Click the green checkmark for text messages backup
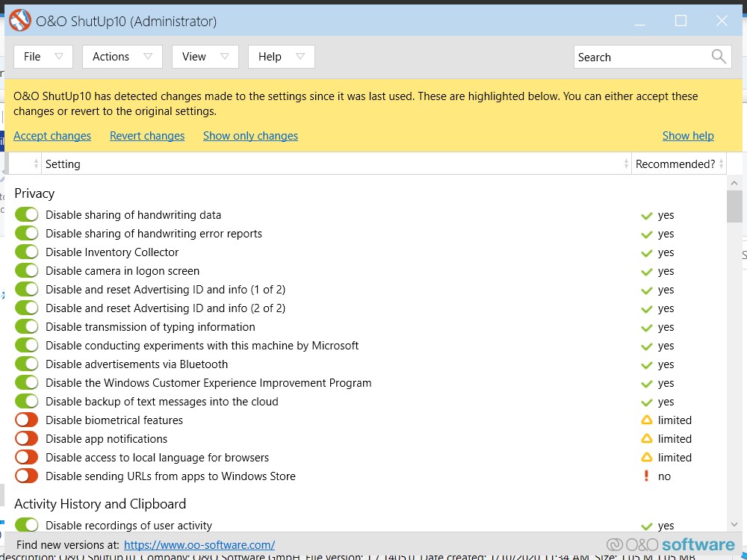This screenshot has height=560, width=747. (x=646, y=402)
